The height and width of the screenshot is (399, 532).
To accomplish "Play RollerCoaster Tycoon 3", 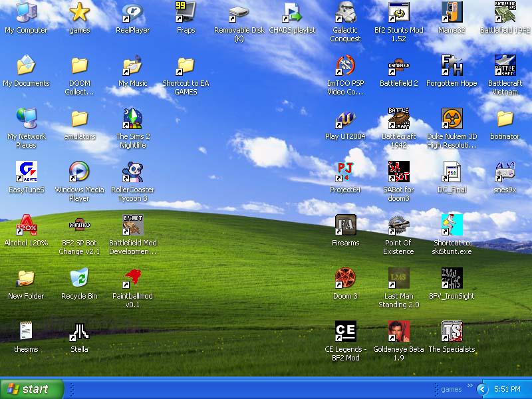I will (x=132, y=173).
